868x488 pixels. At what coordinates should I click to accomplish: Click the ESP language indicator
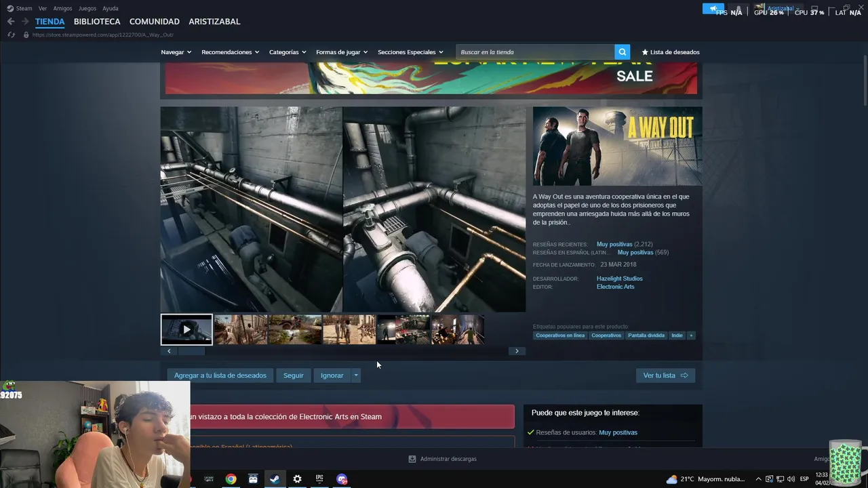click(804, 479)
